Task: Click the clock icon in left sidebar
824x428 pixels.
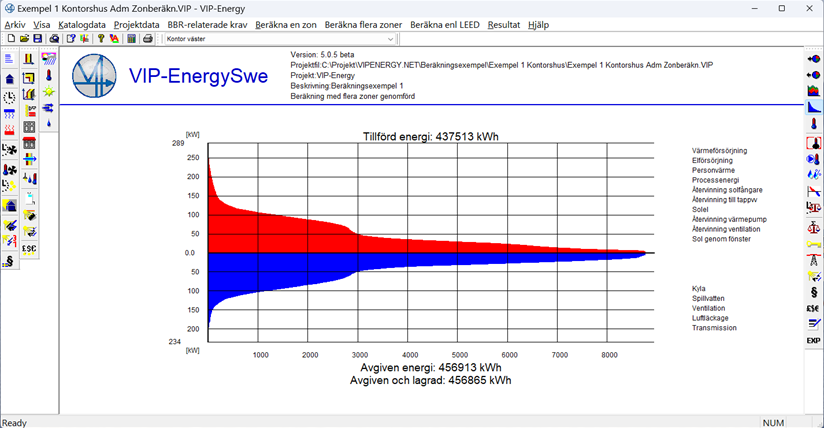Action: (x=10, y=97)
